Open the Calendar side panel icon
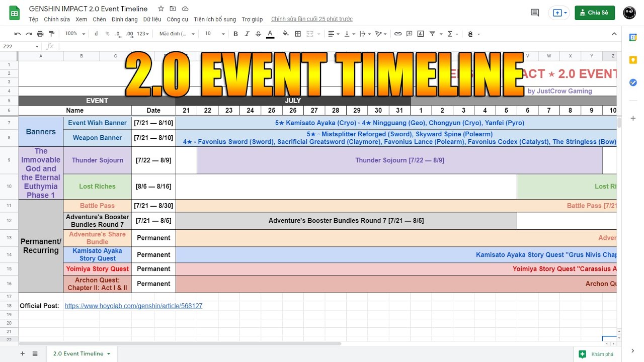Viewport: 644px width, 362px height. pos(633,37)
